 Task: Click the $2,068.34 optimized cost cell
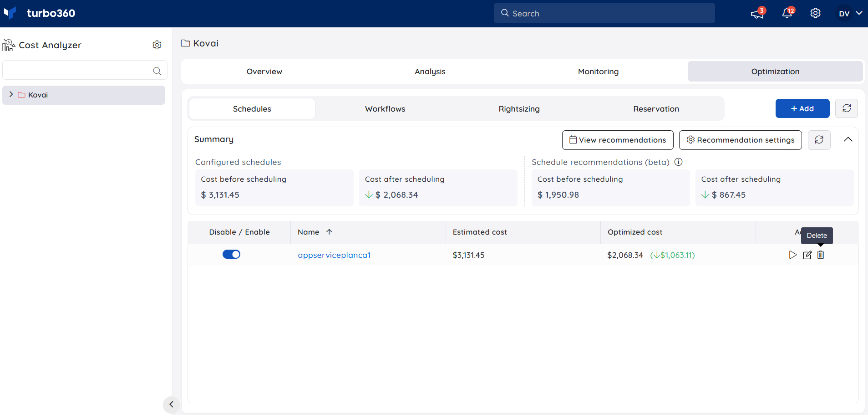coord(625,255)
